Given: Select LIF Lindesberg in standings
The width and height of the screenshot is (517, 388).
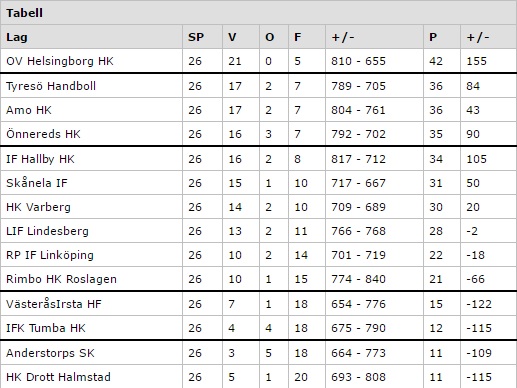Looking at the screenshot, I should pyautogui.click(x=47, y=231).
